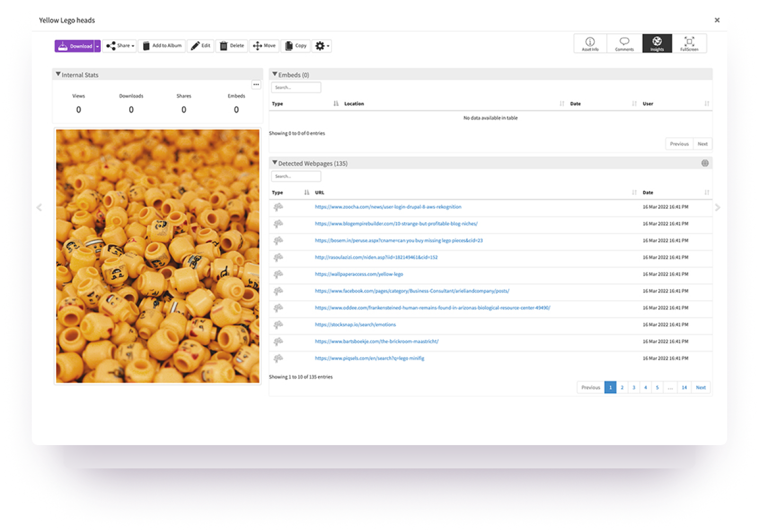Open the rasoulazizi.com niden link
Screen dimensions: 759x532
click(x=376, y=258)
